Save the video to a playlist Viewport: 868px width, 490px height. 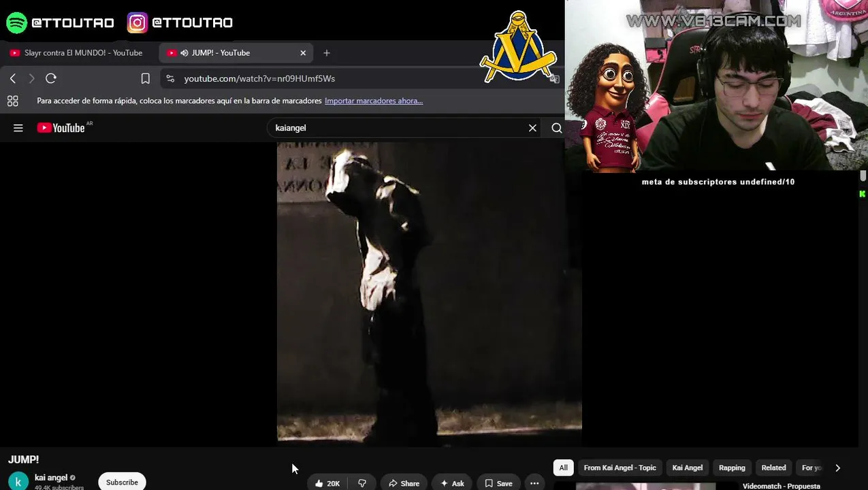(x=498, y=483)
